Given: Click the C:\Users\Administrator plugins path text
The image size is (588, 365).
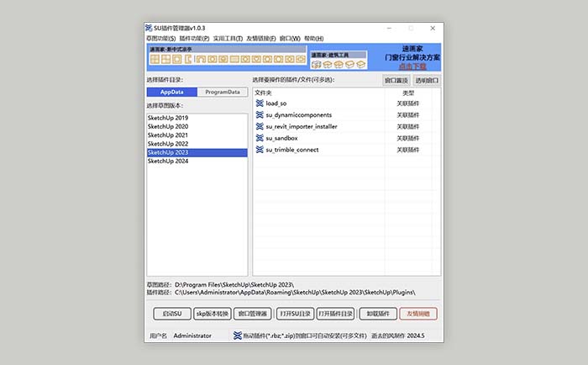Looking at the screenshot, I should (x=295, y=292).
